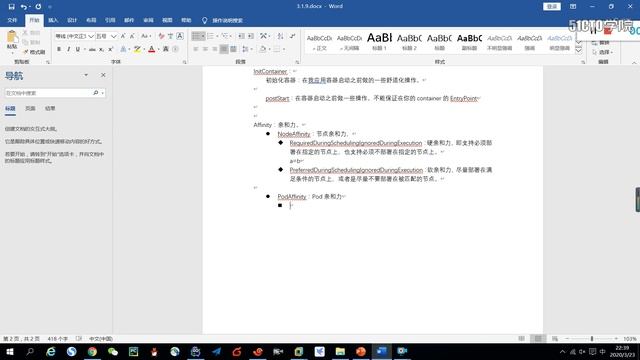Click the character border A icon
Viewport: 640px width, 360px height.
180,36
